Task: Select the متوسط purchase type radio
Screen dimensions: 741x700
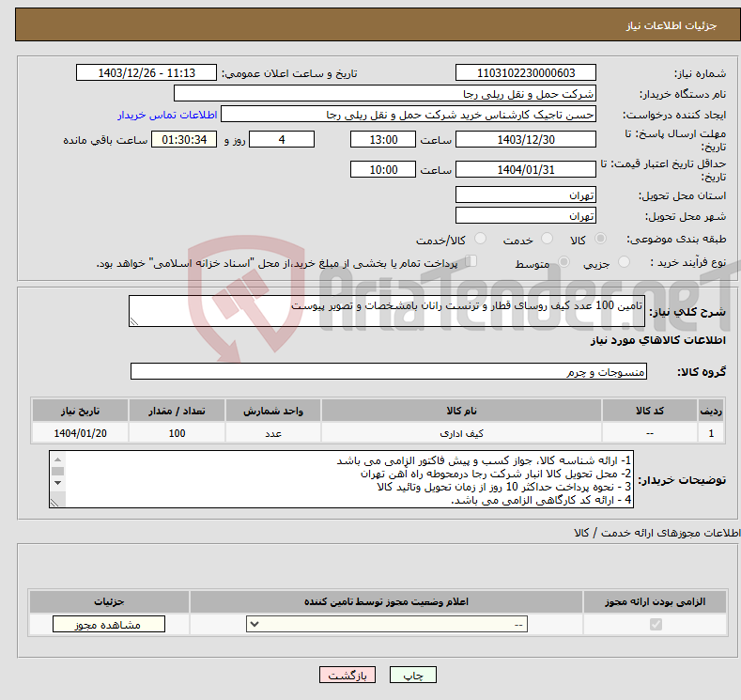Action: (563, 262)
